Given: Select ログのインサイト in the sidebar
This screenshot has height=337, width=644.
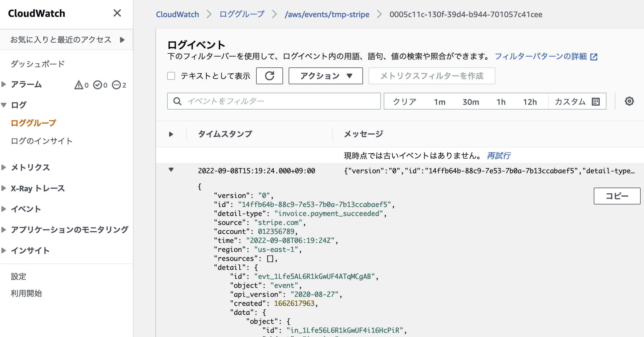Looking at the screenshot, I should [x=41, y=141].
